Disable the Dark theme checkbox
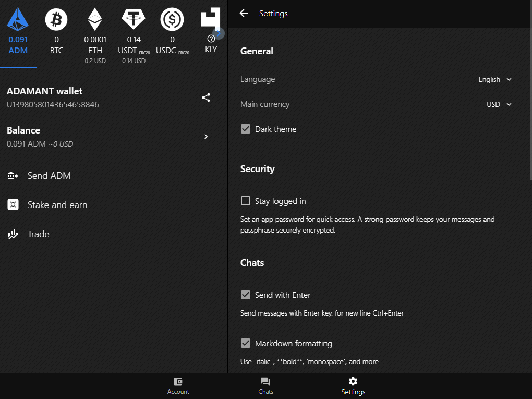Viewport: 532px width, 399px height. click(x=246, y=129)
